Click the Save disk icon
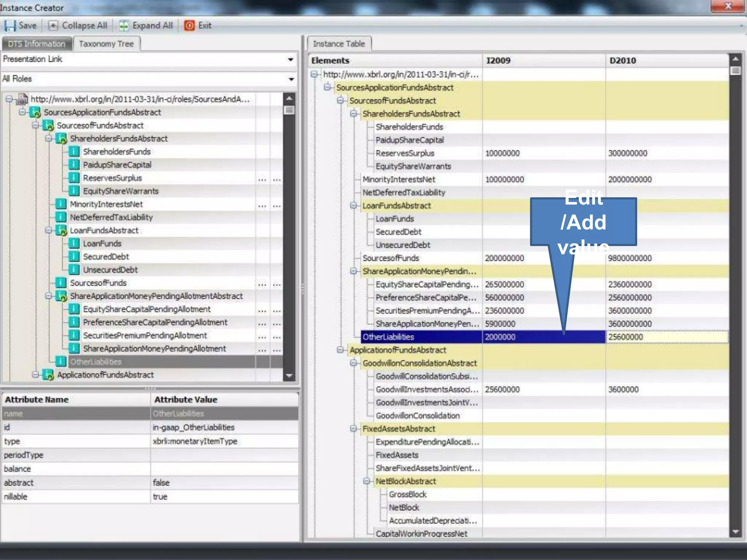747x560 pixels. point(10,26)
